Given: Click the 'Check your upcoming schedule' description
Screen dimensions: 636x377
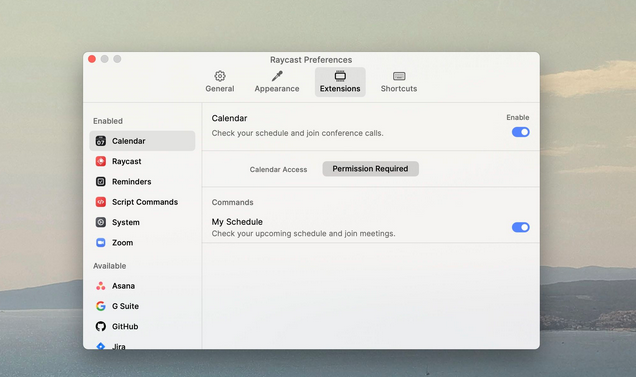Looking at the screenshot, I should click(x=303, y=233).
